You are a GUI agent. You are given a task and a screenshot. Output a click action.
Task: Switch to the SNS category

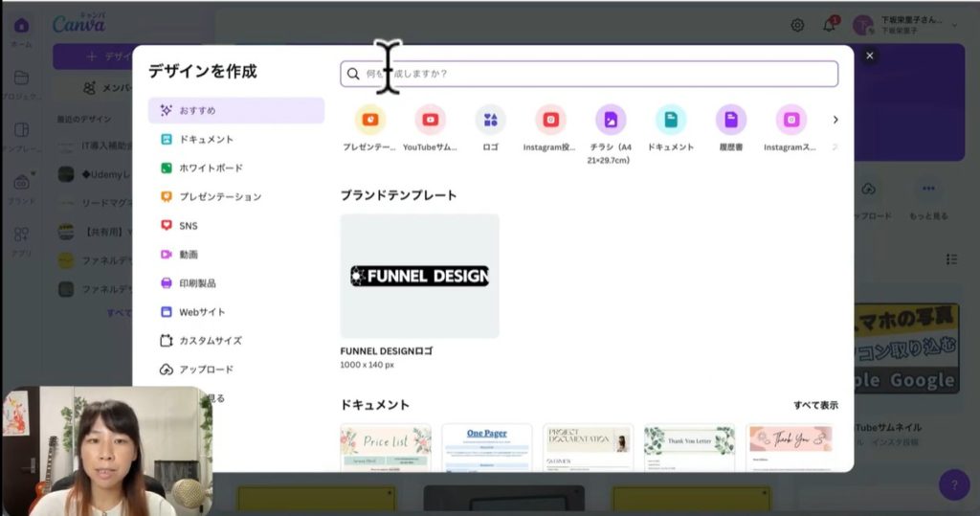[188, 225]
